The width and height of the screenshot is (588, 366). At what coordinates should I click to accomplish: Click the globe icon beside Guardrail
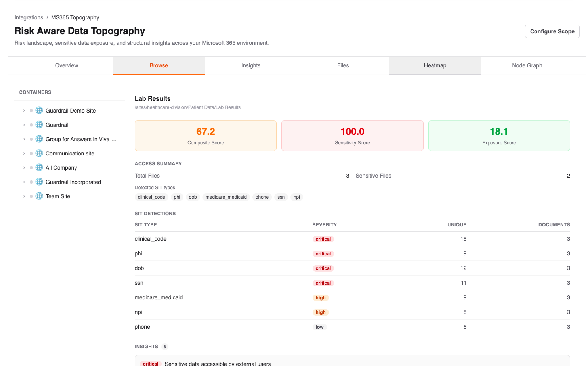(39, 125)
